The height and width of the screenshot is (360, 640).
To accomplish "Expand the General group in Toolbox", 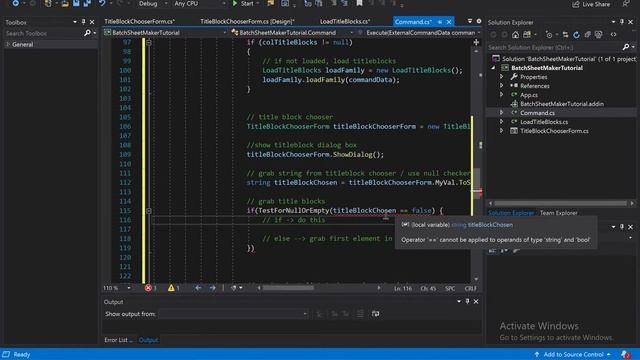I will 8,44.
